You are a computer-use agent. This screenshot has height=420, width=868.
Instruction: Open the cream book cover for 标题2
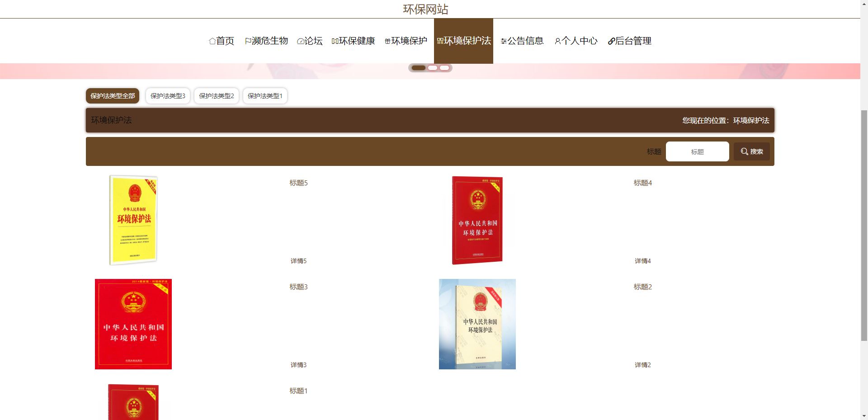[x=477, y=324]
